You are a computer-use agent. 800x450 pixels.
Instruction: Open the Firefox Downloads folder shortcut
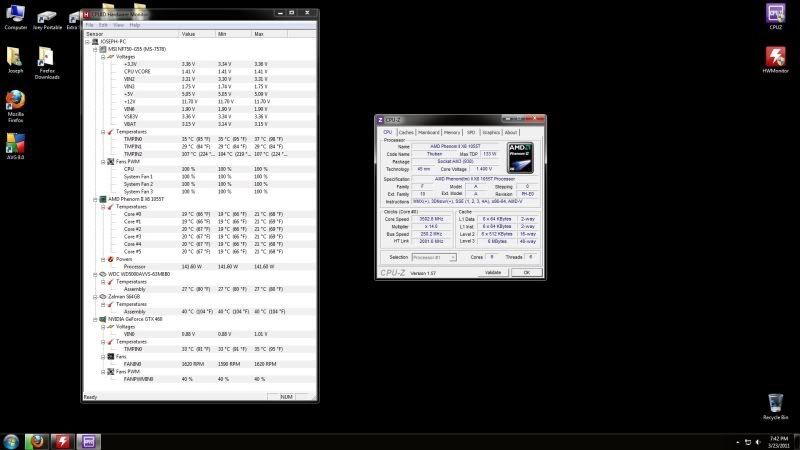click(46, 63)
